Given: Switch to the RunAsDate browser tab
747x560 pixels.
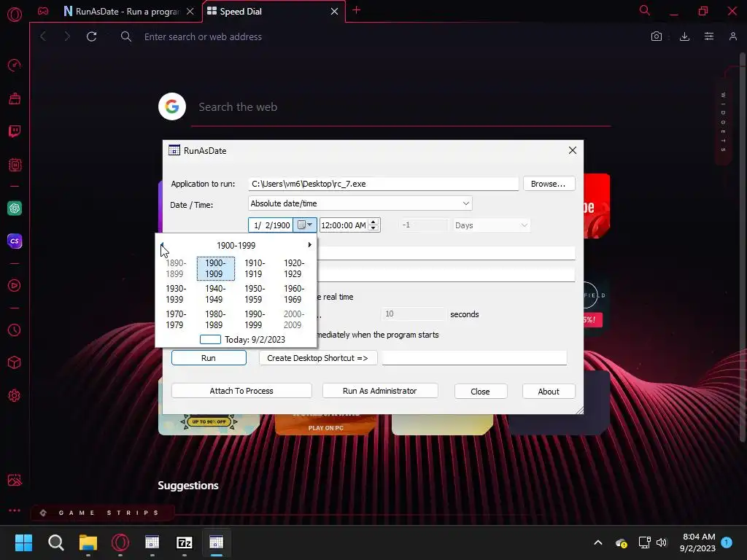Looking at the screenshot, I should click(122, 12).
